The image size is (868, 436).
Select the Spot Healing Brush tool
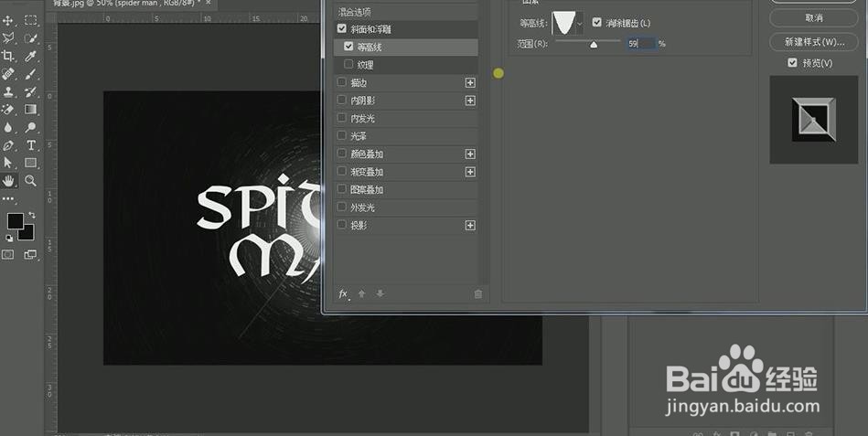point(8,74)
